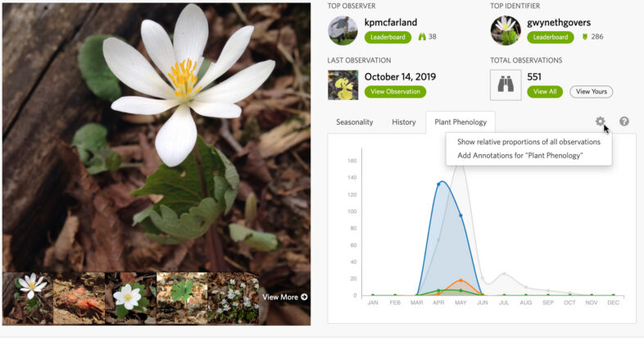Click the blue April data point on chart
This screenshot has height=338, width=644.
click(438, 185)
